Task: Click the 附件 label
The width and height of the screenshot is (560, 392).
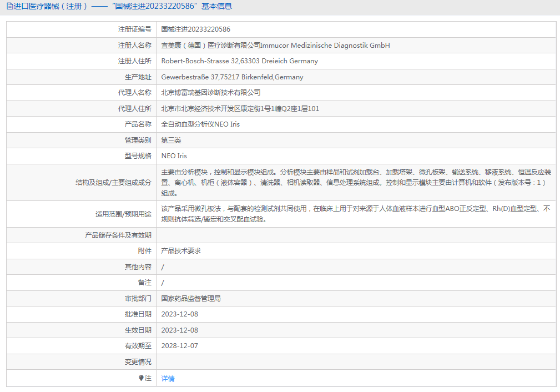Action: pyautogui.click(x=145, y=251)
